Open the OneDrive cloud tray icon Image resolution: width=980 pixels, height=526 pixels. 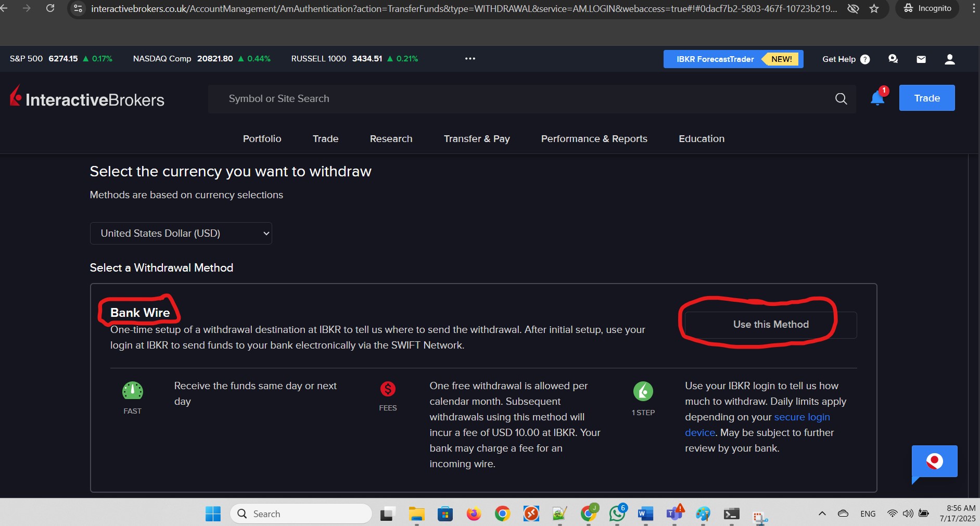tap(843, 514)
